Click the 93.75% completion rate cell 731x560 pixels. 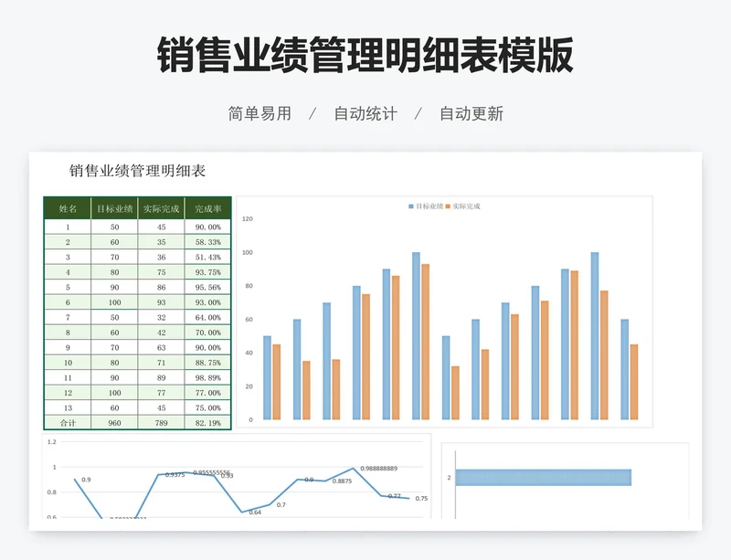pos(208,272)
